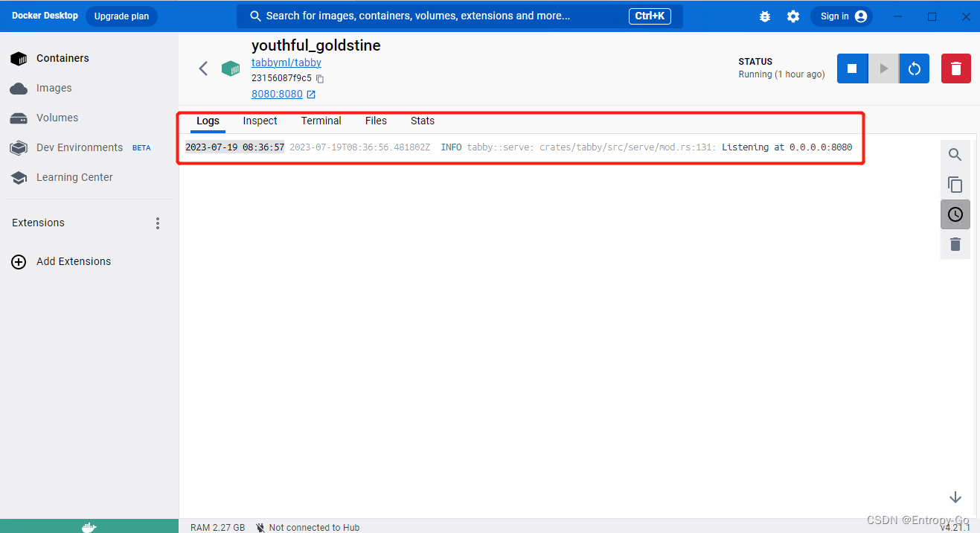This screenshot has height=533, width=980.
Task: Copy the container ID 23156087f9c5
Action: 320,77
